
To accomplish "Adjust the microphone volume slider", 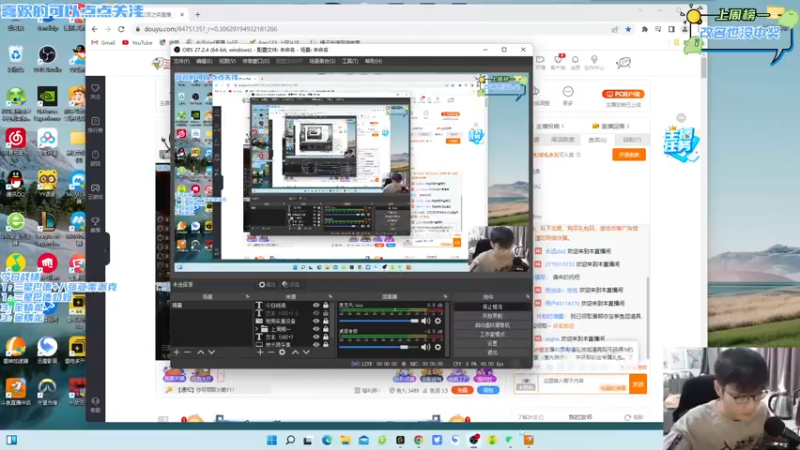I will [x=379, y=321].
